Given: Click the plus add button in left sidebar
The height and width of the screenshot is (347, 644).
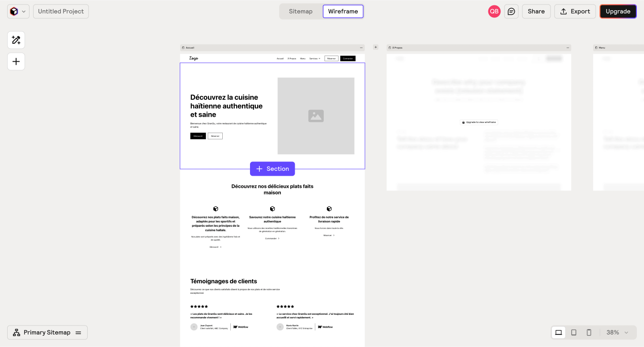Looking at the screenshot, I should [16, 62].
